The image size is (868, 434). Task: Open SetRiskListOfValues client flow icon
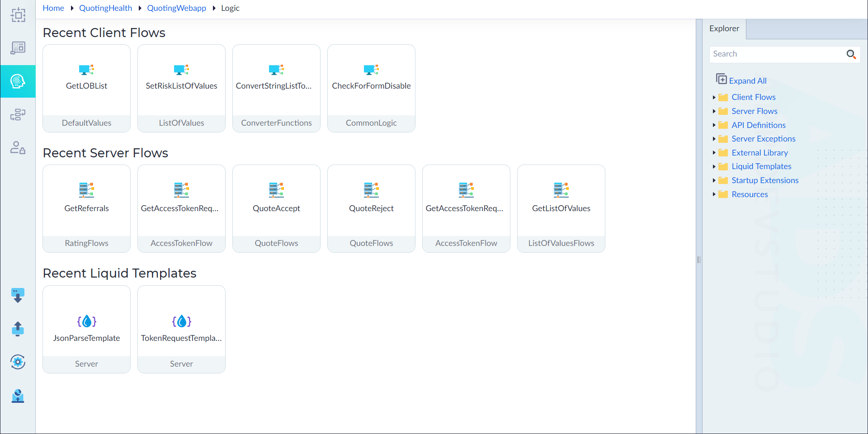coord(181,70)
